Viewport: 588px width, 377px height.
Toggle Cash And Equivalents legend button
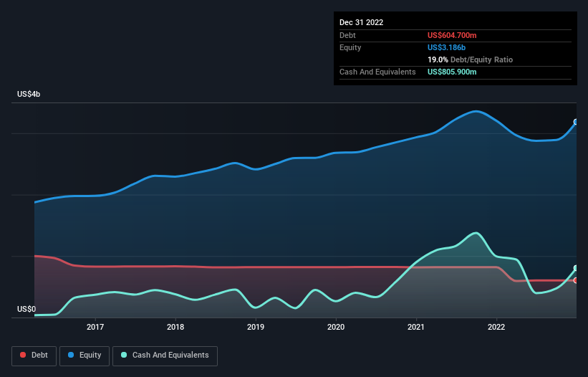tap(165, 355)
